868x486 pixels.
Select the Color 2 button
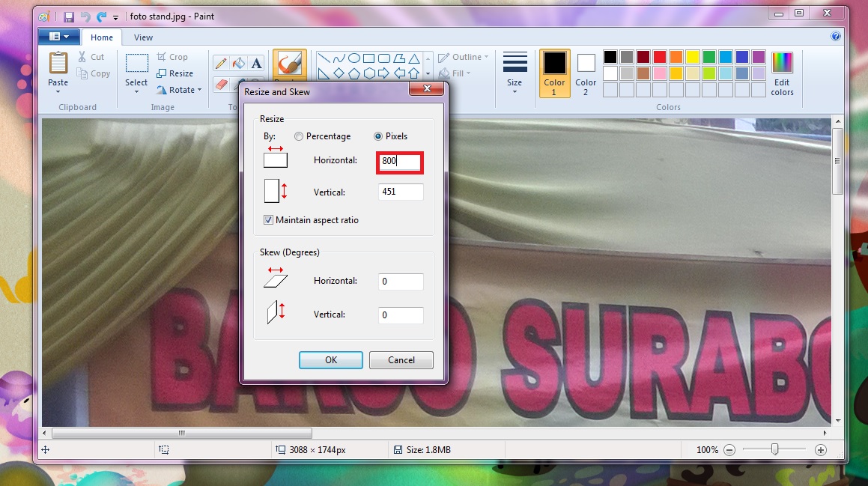point(586,73)
